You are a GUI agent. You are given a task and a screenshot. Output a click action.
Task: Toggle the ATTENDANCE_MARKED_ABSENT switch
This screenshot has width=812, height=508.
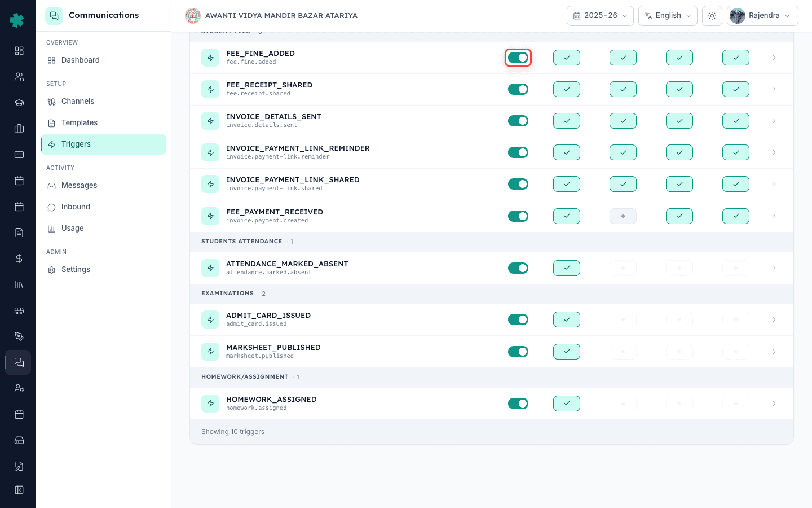(x=518, y=268)
